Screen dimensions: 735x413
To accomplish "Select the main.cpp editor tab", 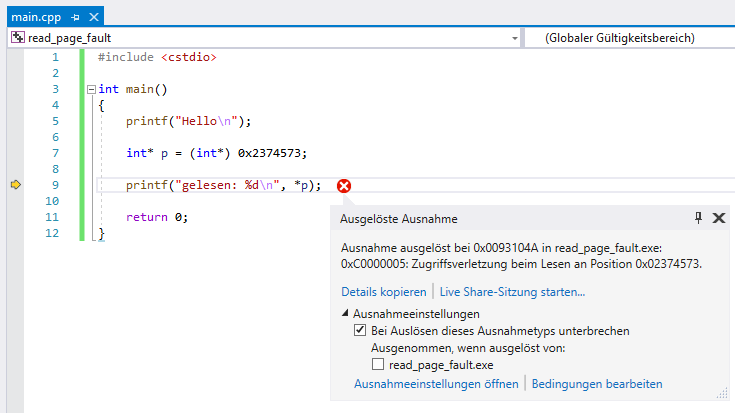I will click(x=35, y=18).
